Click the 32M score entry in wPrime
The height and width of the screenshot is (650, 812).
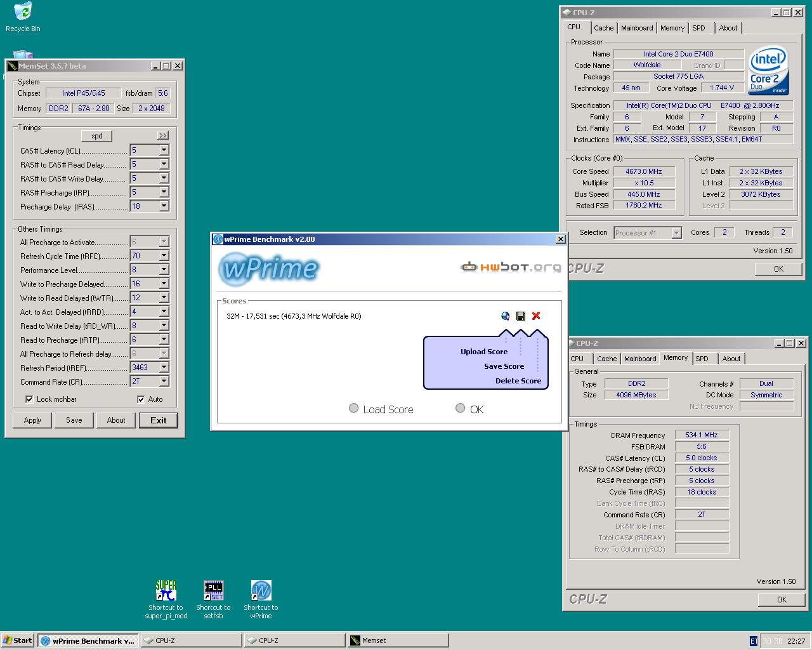click(x=294, y=316)
